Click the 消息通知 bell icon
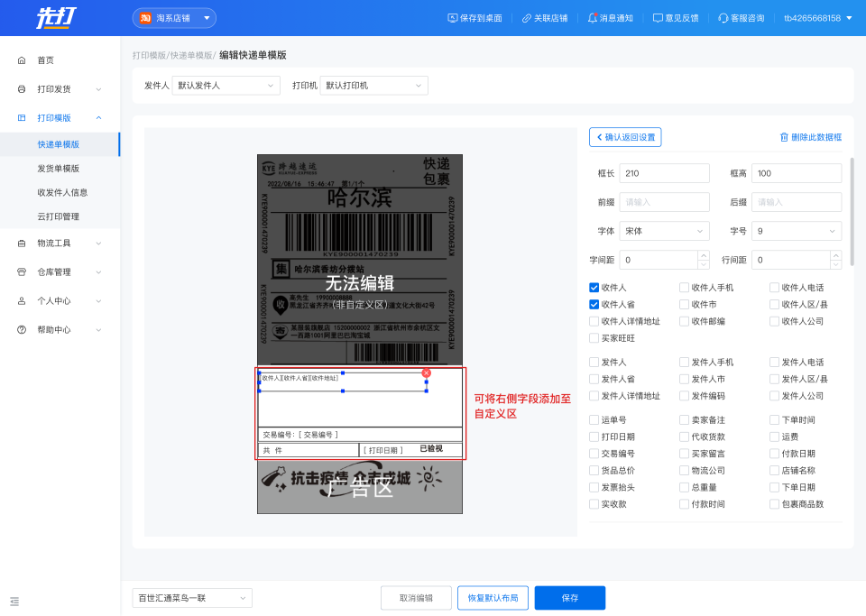This screenshot has height=616, width=866. (x=593, y=18)
